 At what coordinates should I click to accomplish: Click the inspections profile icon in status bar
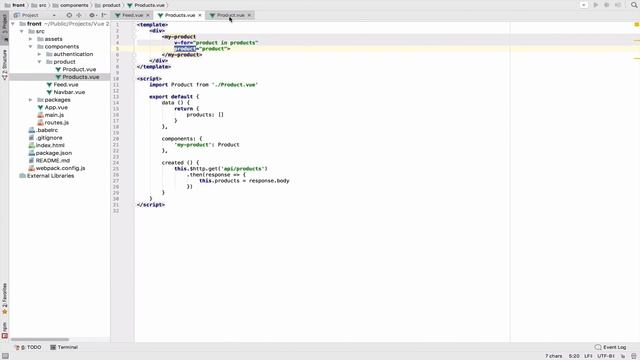[x=634, y=356]
